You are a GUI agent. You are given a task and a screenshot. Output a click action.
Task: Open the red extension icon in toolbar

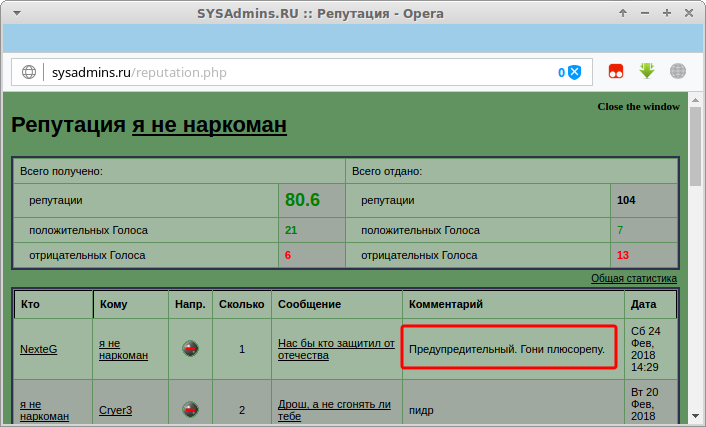[x=615, y=71]
